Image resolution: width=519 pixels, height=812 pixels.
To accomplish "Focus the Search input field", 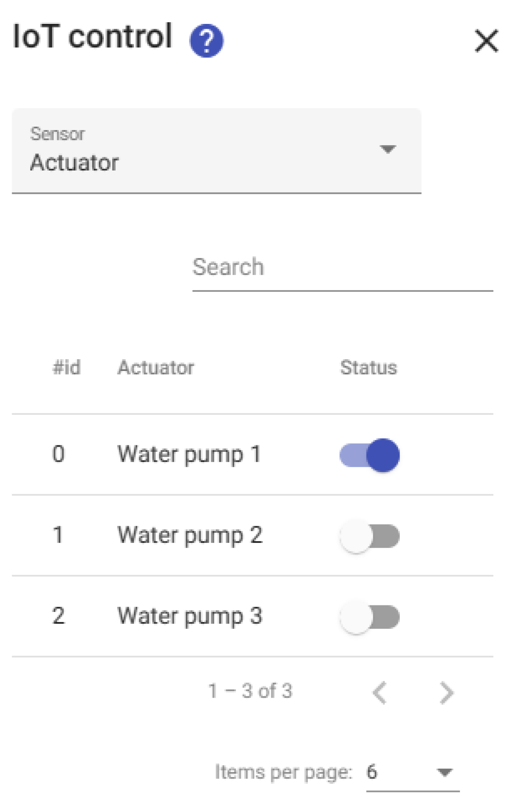I will pyautogui.click(x=342, y=267).
